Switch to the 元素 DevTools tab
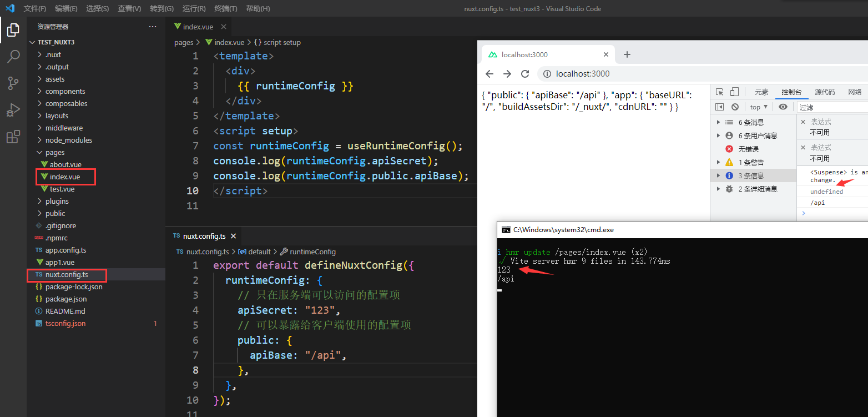The image size is (868, 417). pyautogui.click(x=761, y=92)
